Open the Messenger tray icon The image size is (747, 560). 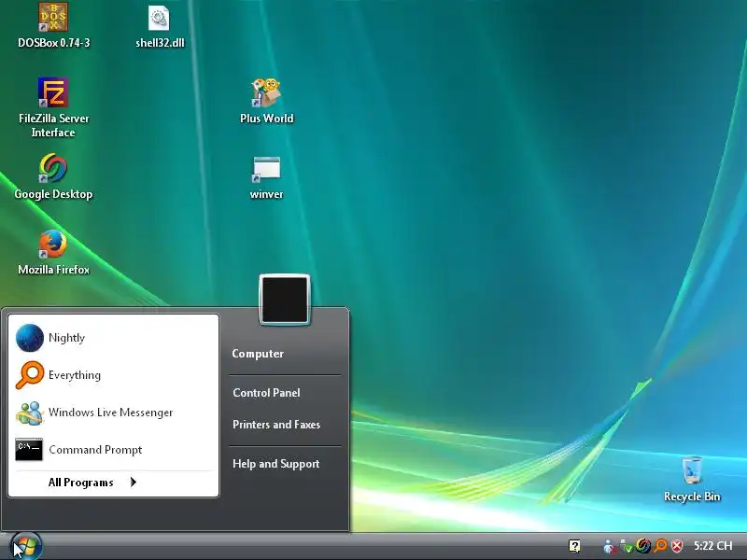[x=609, y=546]
